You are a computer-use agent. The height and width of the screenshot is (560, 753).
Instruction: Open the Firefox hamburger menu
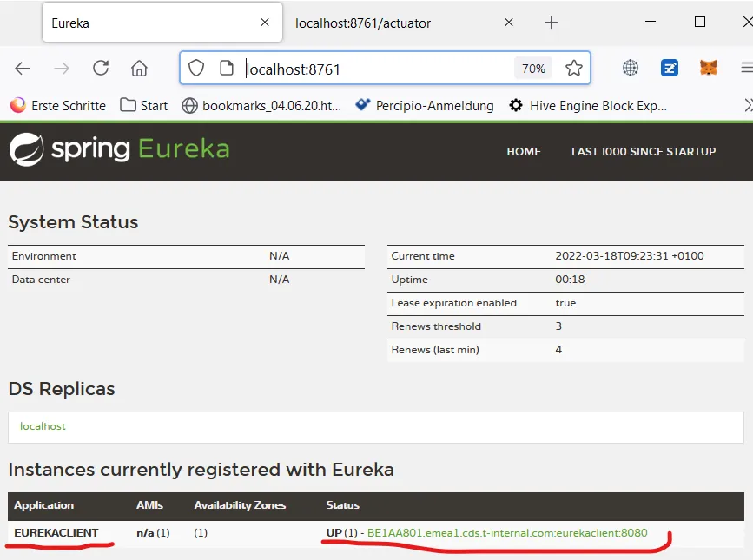coord(747,68)
